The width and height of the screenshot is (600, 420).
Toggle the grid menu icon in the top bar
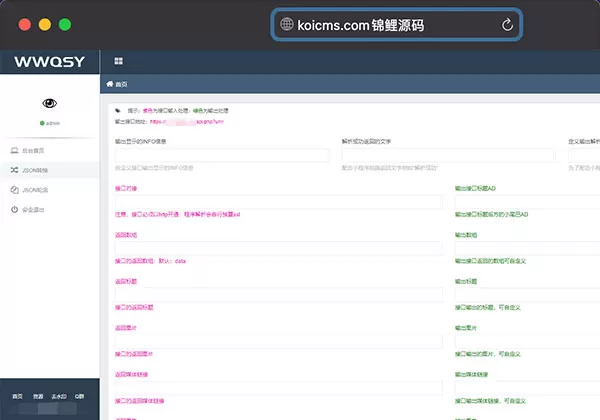[119, 61]
